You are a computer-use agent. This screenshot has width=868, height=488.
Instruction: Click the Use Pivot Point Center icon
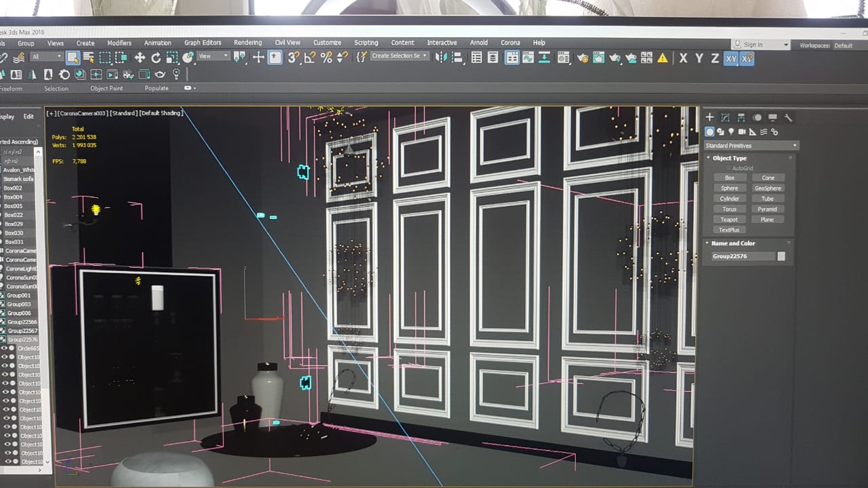tap(239, 58)
